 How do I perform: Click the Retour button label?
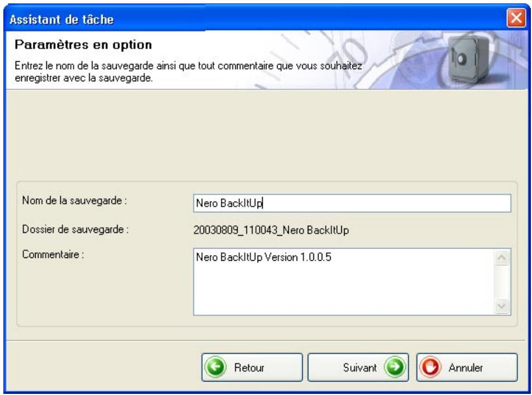[249, 368]
